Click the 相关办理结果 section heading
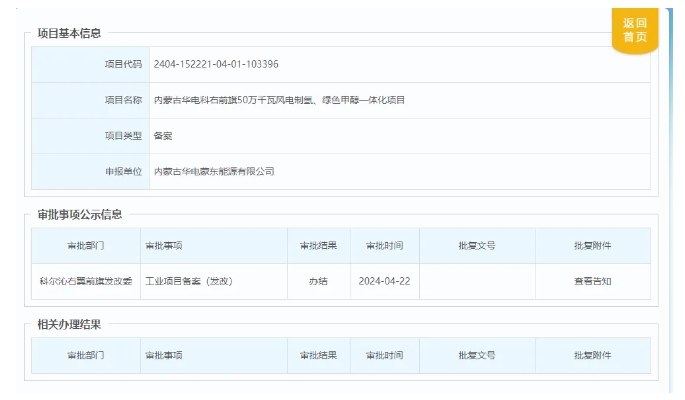The image size is (685, 400). [x=69, y=325]
